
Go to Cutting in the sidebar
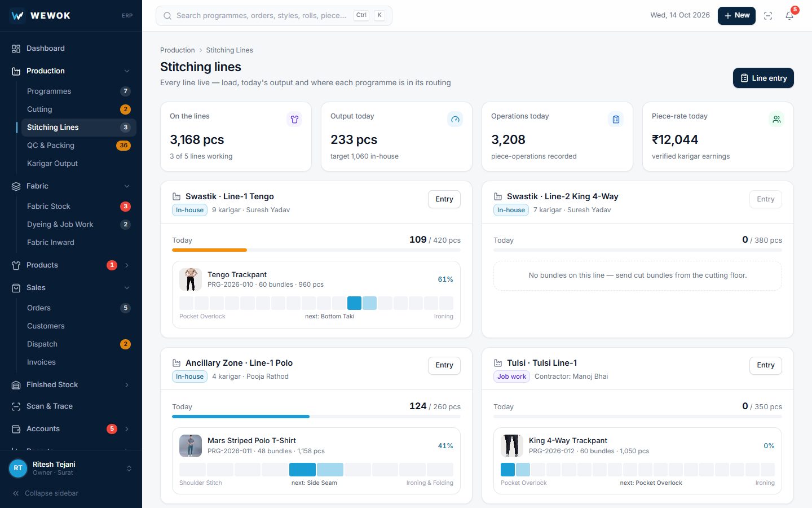[79, 109]
